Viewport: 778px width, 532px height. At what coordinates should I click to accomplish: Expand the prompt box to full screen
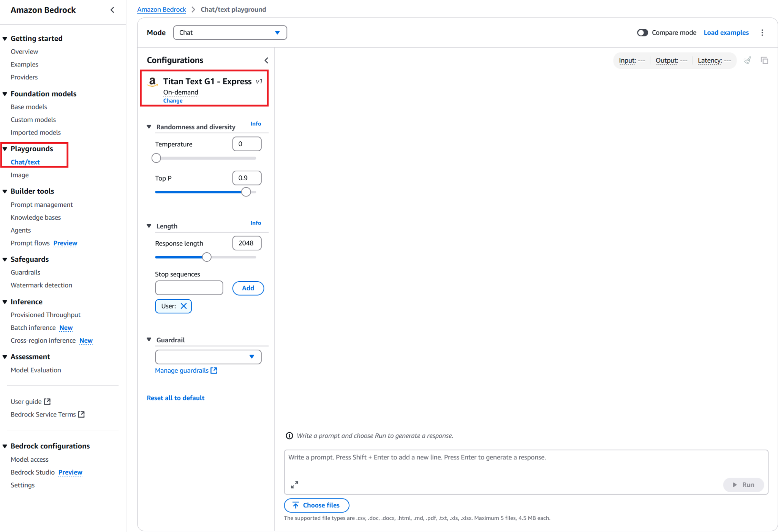pos(294,484)
